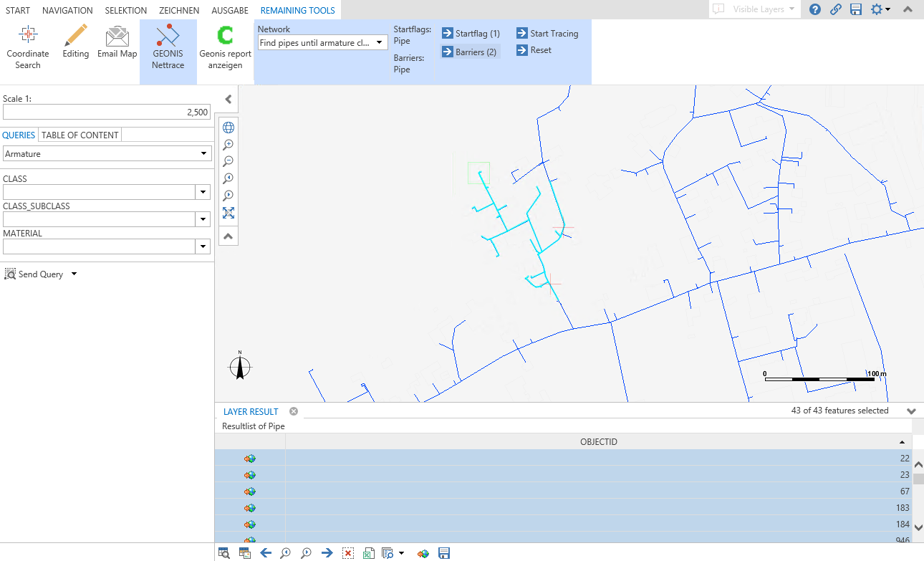Select the Zoom In magnifier on the map
Screen dimensions: 924x561
click(x=228, y=144)
